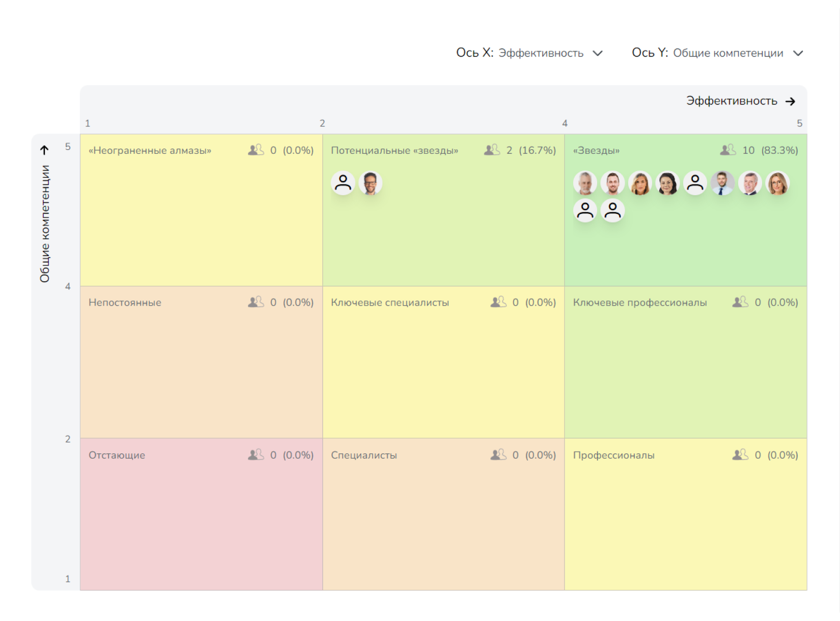
Task: Click people icon in Профессионалы cell
Action: 740,455
